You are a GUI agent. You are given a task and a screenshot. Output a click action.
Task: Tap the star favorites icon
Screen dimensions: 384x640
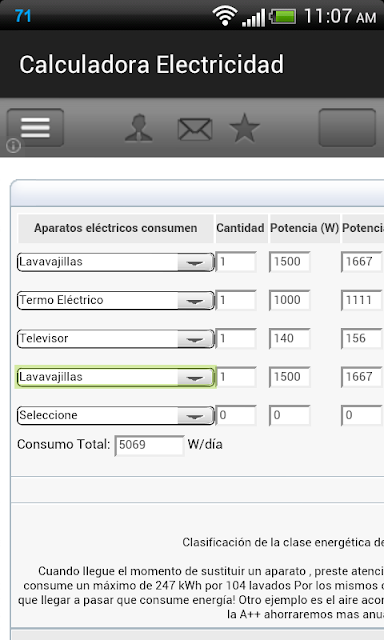coord(245,128)
